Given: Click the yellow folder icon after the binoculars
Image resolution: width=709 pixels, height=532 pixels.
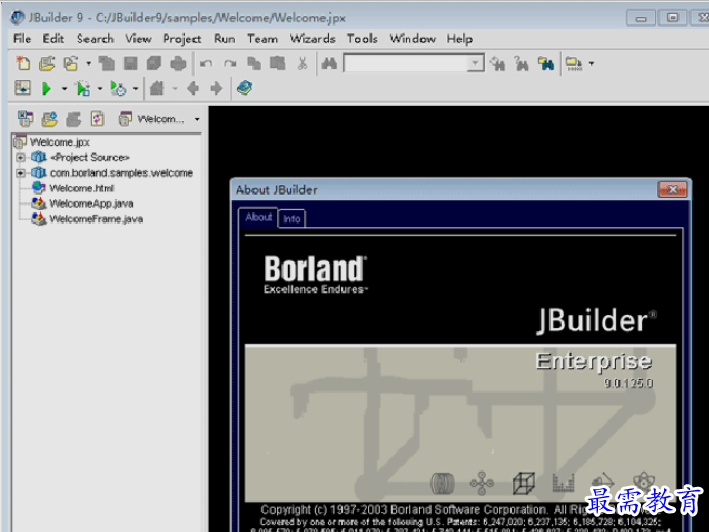Looking at the screenshot, I should pyautogui.click(x=574, y=64).
